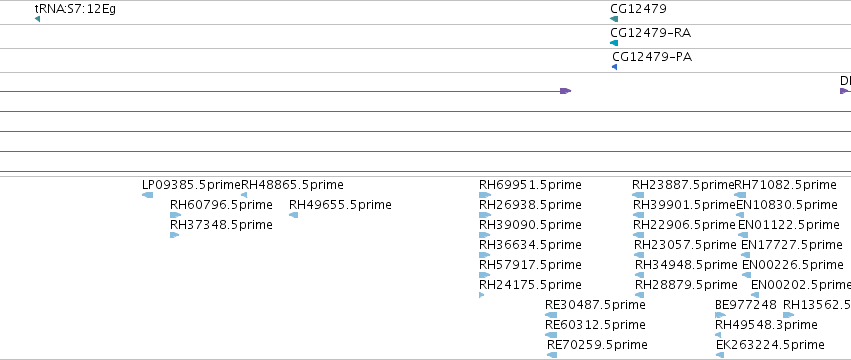
Task: Click the EN10830.5prime label
Action: pyautogui.click(x=787, y=205)
